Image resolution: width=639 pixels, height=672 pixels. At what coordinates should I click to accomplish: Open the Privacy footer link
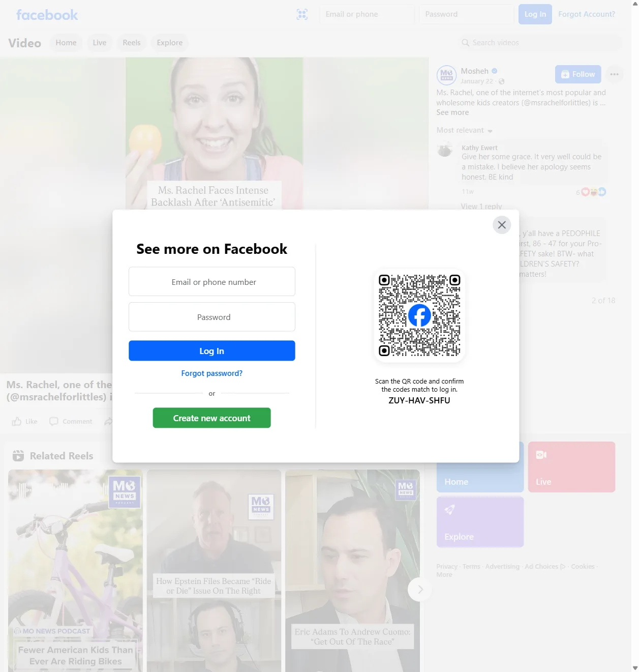(447, 567)
